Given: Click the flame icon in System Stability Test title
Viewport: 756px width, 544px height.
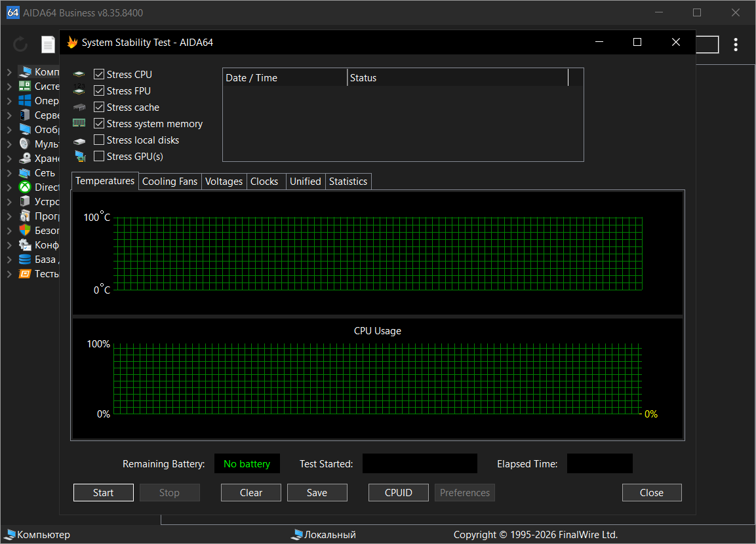Looking at the screenshot, I should pos(72,43).
